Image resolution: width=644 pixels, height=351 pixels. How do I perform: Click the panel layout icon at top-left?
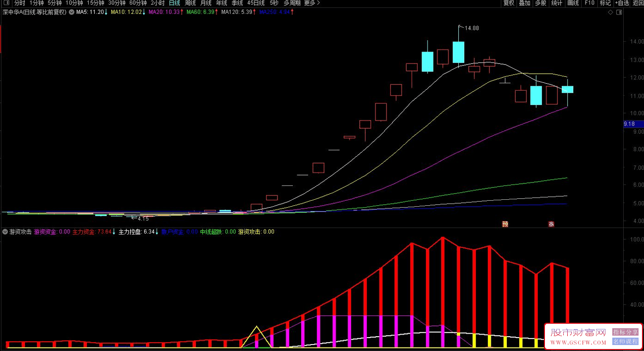tap(5, 3)
